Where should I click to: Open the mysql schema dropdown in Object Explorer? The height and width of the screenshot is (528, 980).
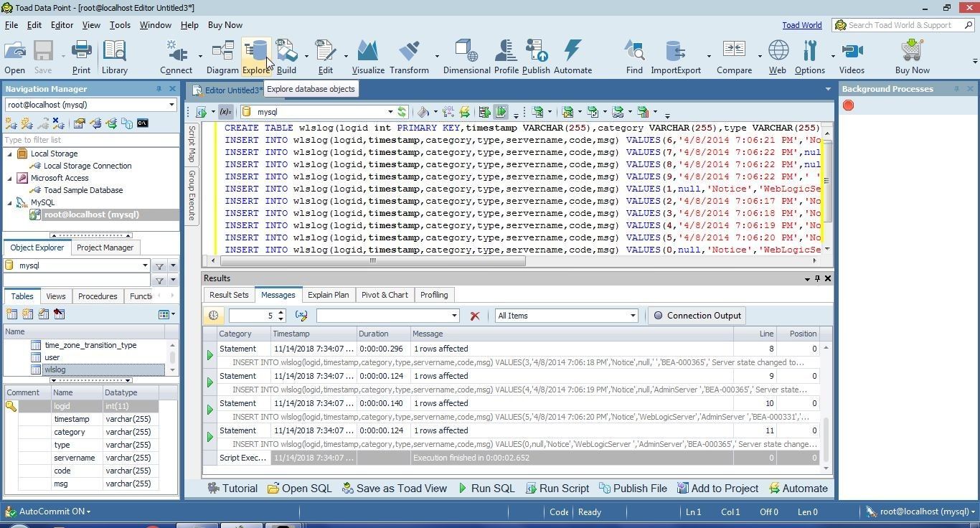coord(145,265)
